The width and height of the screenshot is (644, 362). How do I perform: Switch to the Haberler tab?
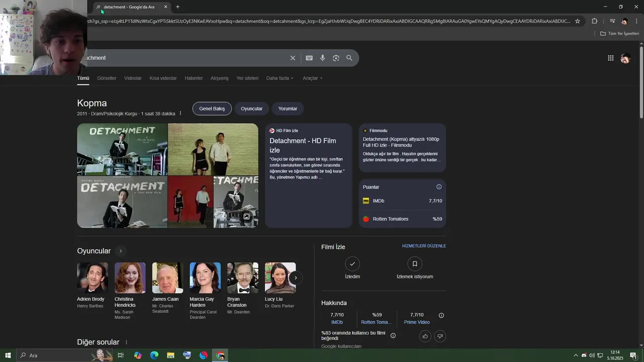(194, 78)
